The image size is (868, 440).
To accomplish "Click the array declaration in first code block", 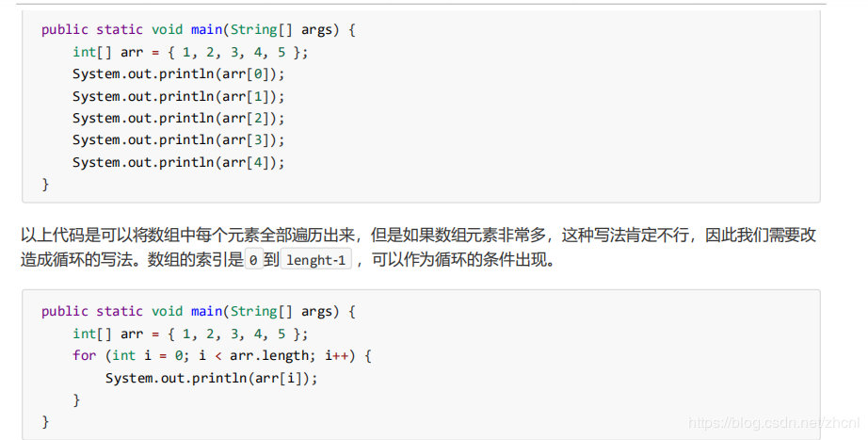I will (190, 52).
